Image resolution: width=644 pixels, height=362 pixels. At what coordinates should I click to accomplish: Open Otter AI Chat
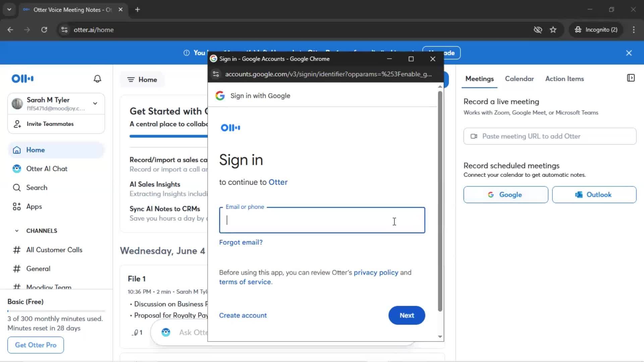[x=56, y=169]
